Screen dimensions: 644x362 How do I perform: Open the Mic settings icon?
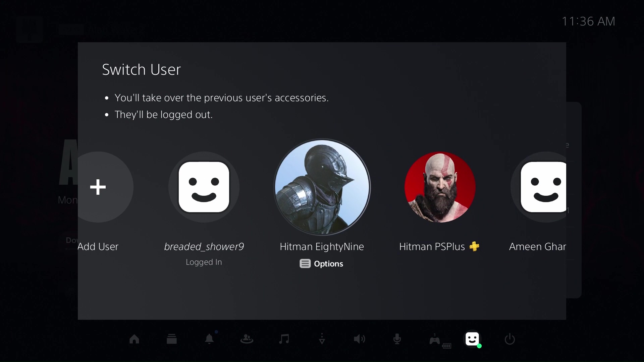coord(396,339)
